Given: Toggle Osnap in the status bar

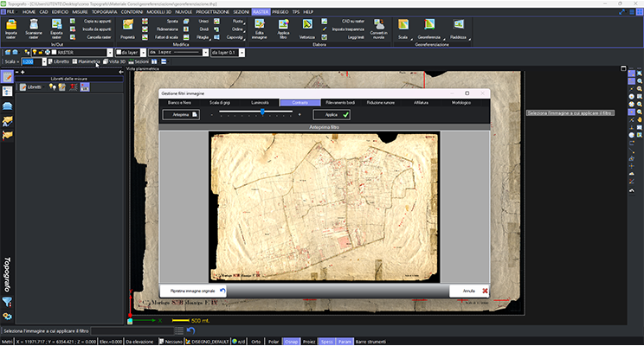Looking at the screenshot, I should (x=292, y=341).
